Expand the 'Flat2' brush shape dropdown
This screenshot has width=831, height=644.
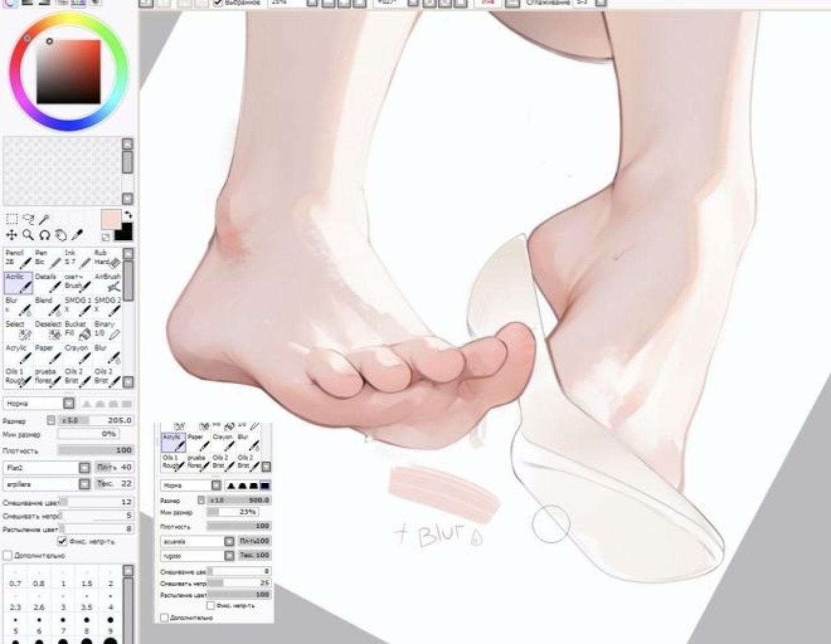pos(84,467)
